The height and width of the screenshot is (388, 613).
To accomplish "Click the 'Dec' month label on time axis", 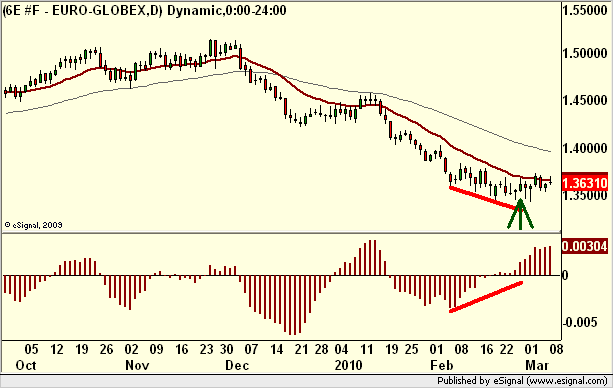I will [x=237, y=365].
